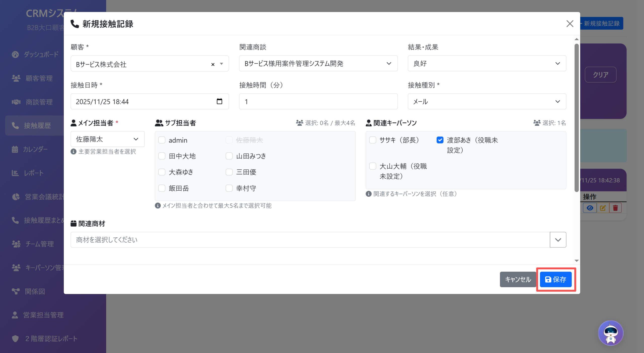The width and height of the screenshot is (644, 353).
Task: Enable the ササキ（部長）keyperson checkbox
Action: coord(372,140)
